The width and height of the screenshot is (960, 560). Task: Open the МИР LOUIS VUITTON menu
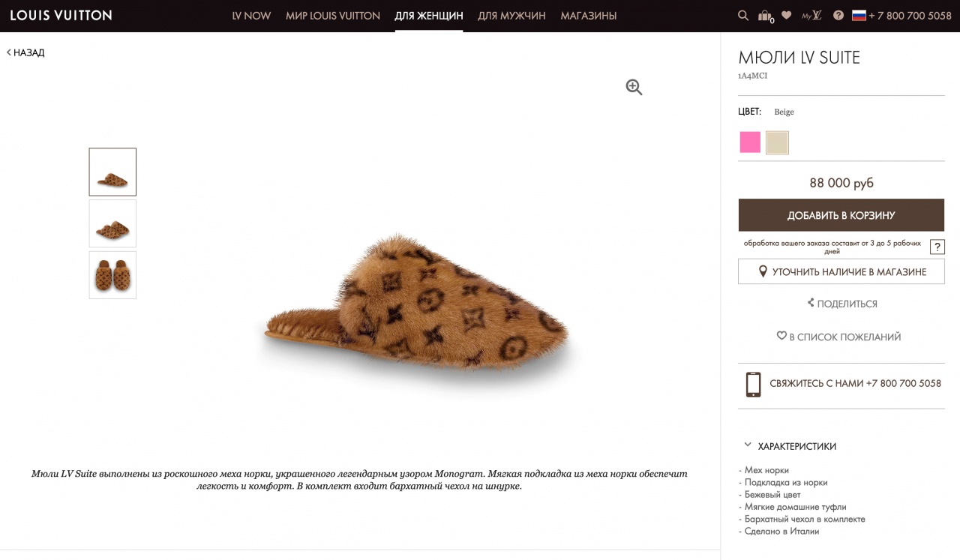pyautogui.click(x=333, y=16)
